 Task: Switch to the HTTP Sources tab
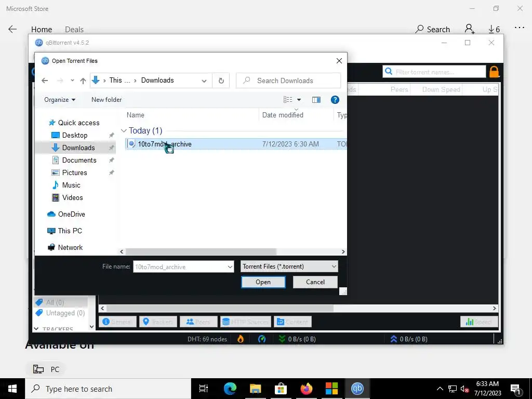pyautogui.click(x=246, y=322)
